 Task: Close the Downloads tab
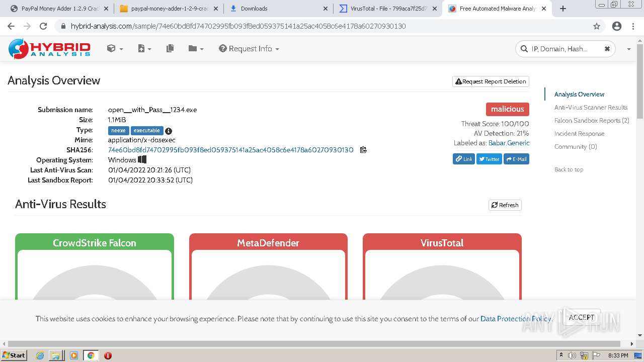(325, 9)
